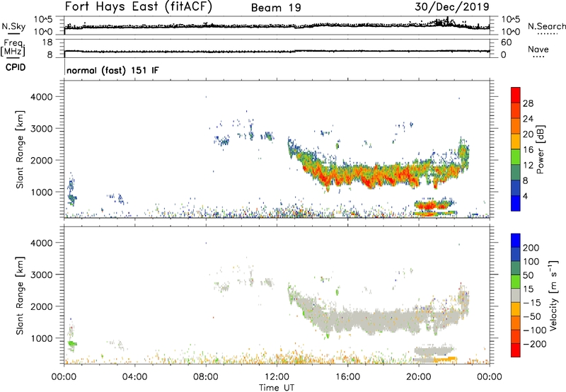The width and height of the screenshot is (566, 392).
Task: Click the gray segment of Velocity colorbar
Action: click(516, 295)
